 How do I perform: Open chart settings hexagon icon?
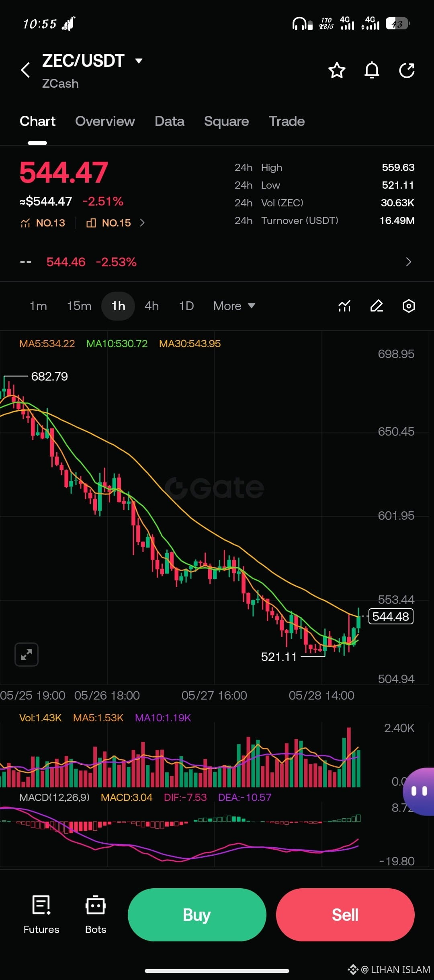click(409, 306)
